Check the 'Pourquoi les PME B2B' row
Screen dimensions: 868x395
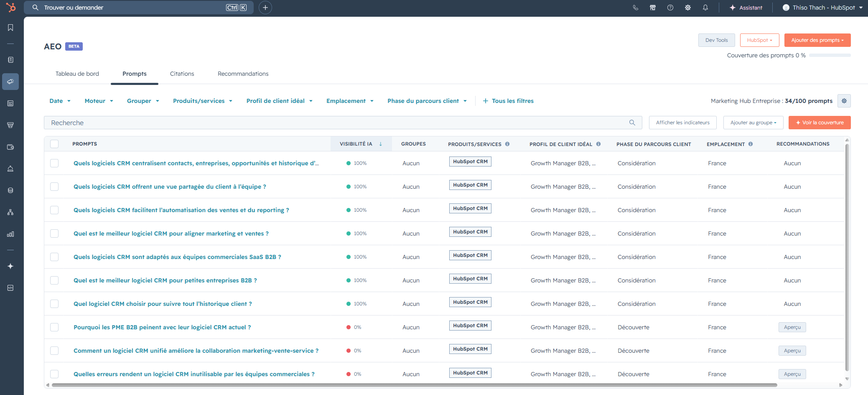[x=54, y=327]
